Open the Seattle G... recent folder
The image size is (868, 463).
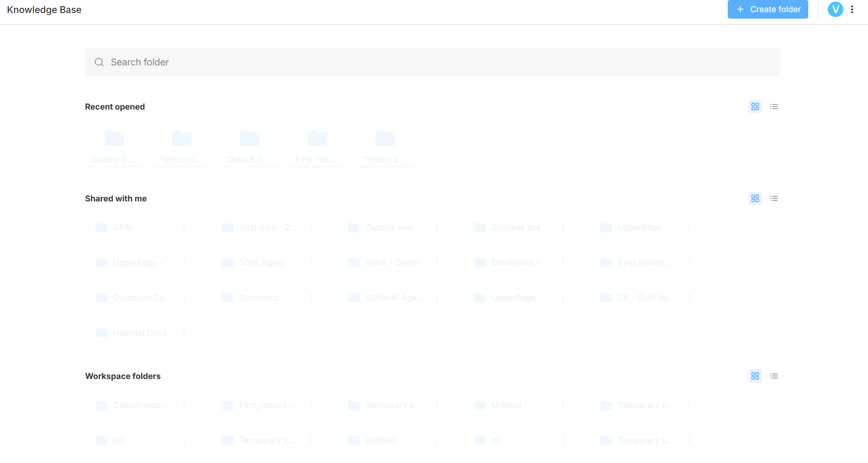(x=114, y=147)
